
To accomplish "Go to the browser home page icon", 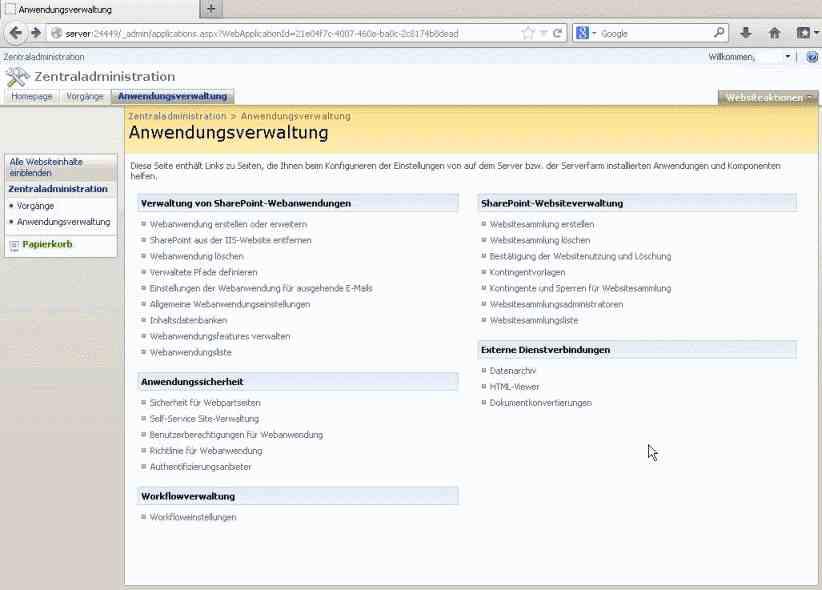I will coord(774,33).
